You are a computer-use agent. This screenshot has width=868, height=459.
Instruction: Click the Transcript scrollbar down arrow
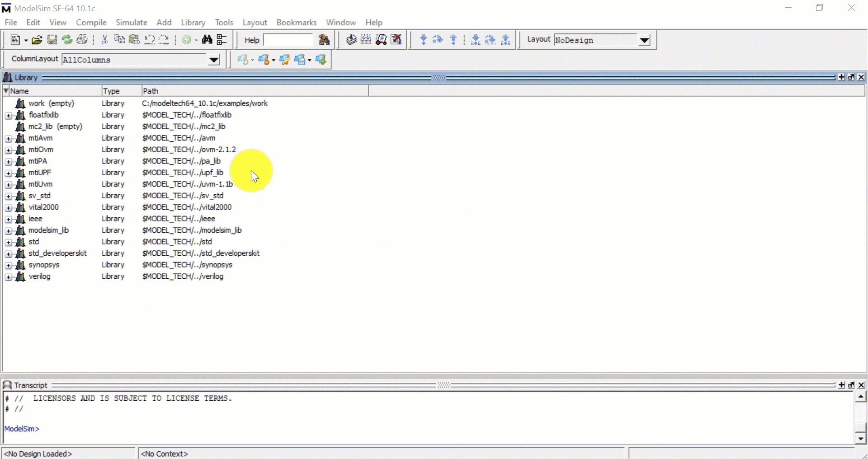click(860, 438)
